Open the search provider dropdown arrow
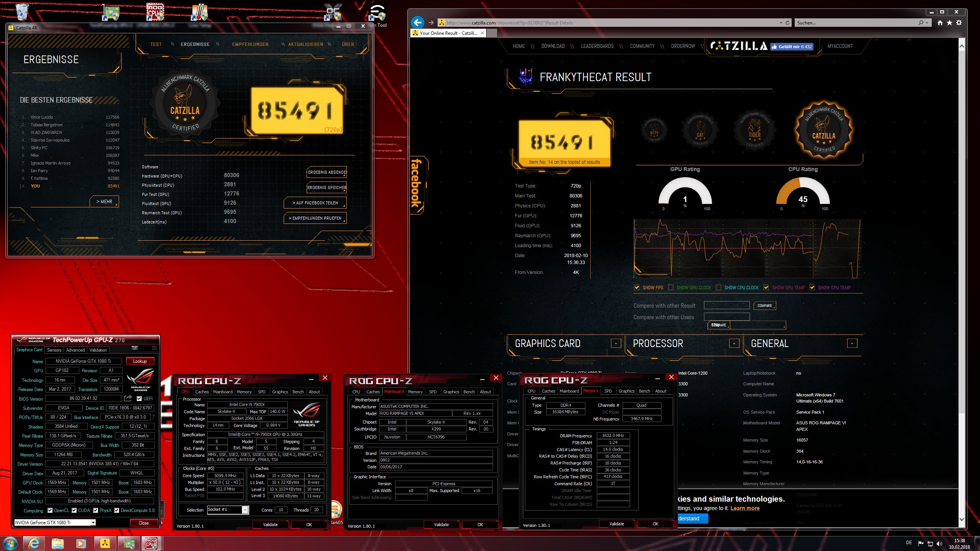The width and height of the screenshot is (980, 551). [x=927, y=23]
